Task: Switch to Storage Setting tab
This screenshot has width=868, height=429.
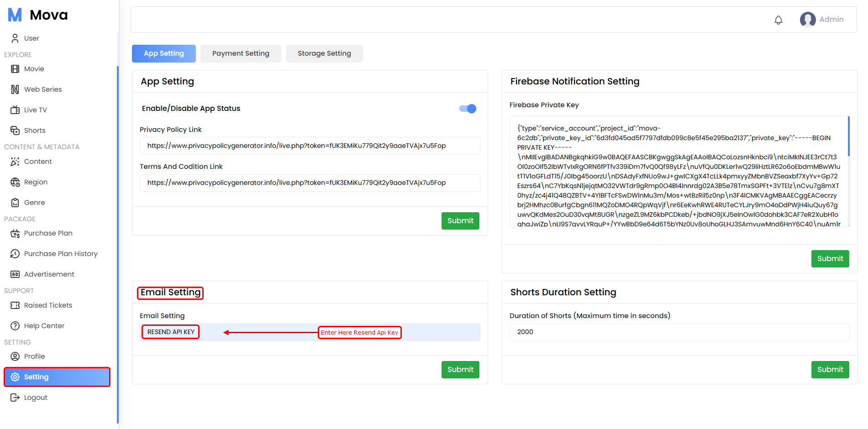Action: [x=324, y=53]
